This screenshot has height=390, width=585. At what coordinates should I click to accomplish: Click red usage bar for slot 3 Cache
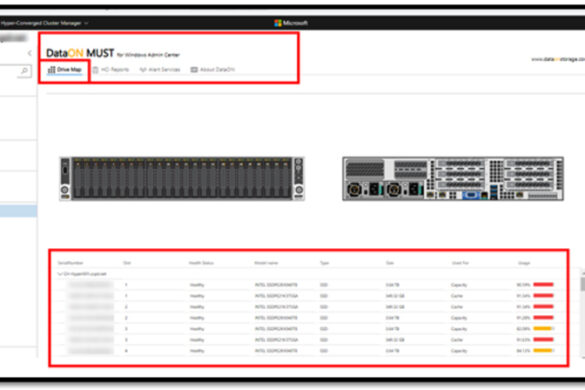(543, 340)
